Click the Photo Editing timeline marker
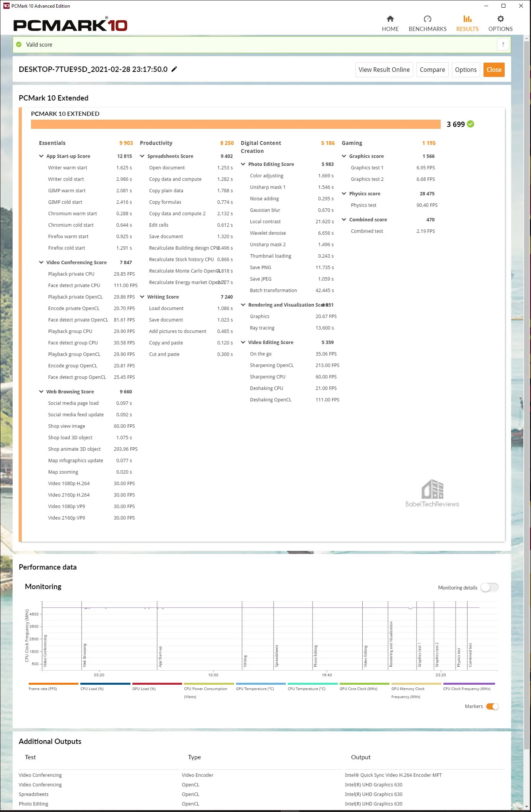The width and height of the screenshot is (531, 812). (x=316, y=656)
